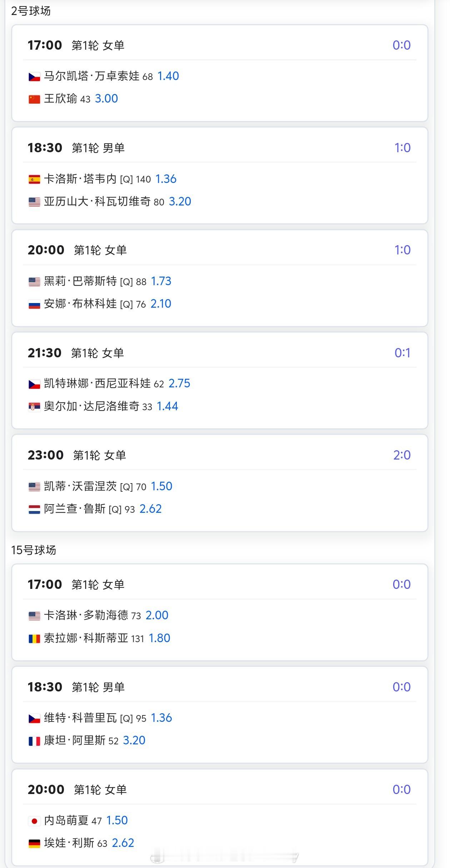Viewport: 450px width, 868px height.
Task: Select odds 2.75 for 凯特琳娜·西尼亚科娃
Action: (x=179, y=383)
